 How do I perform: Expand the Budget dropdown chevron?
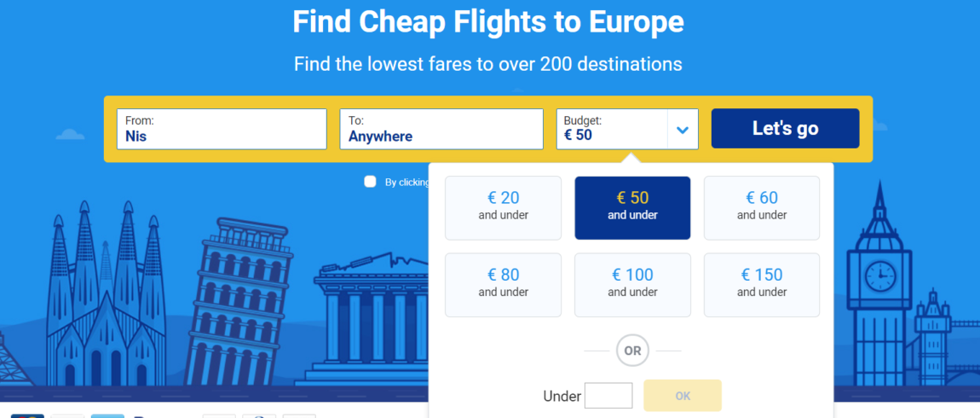click(683, 130)
